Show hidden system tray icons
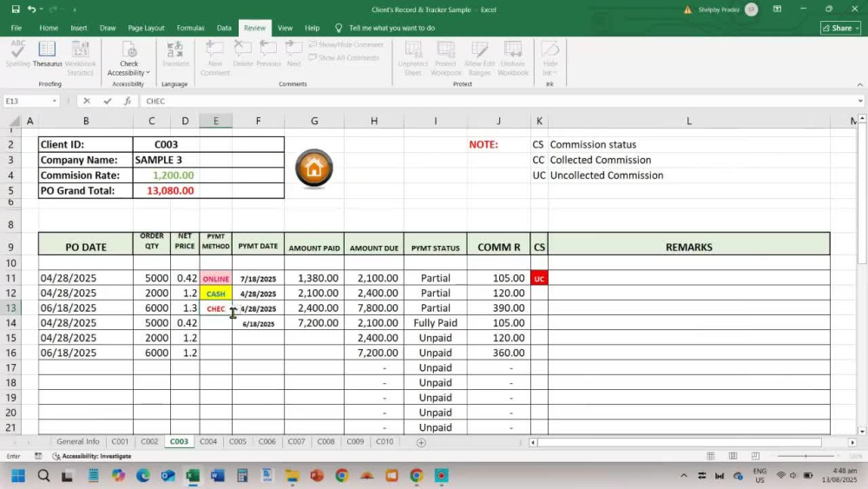 pyautogui.click(x=684, y=476)
